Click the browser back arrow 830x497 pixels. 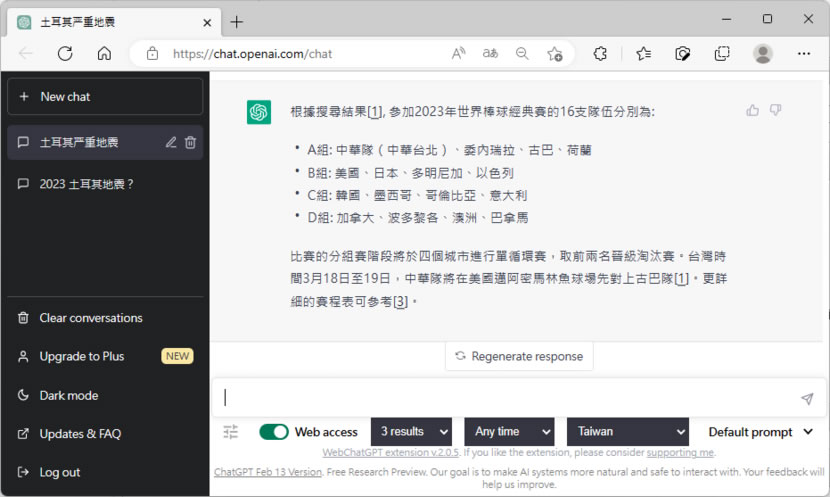click(25, 53)
